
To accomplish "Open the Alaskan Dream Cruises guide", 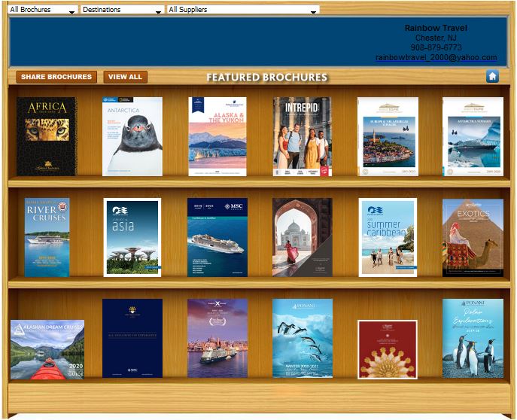I will pyautogui.click(x=47, y=349).
